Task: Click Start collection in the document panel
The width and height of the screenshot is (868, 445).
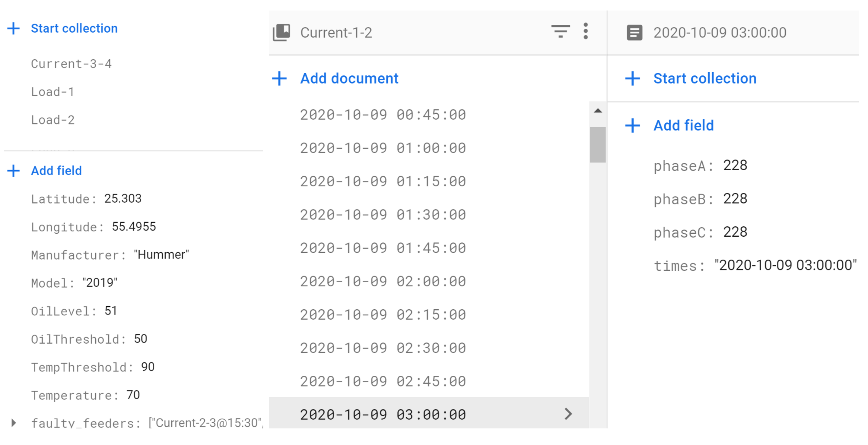Action: tap(704, 78)
